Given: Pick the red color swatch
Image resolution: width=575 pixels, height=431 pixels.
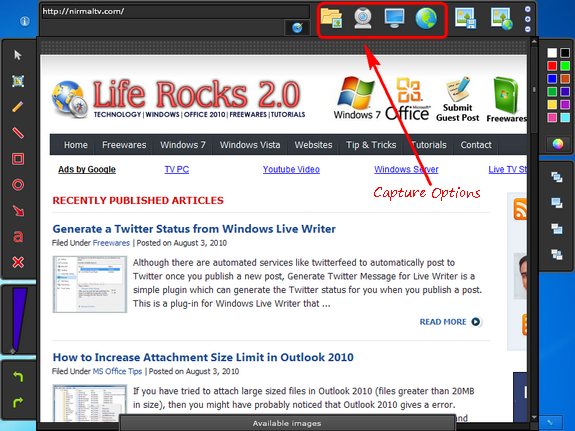Looking at the screenshot, I should tap(552, 66).
